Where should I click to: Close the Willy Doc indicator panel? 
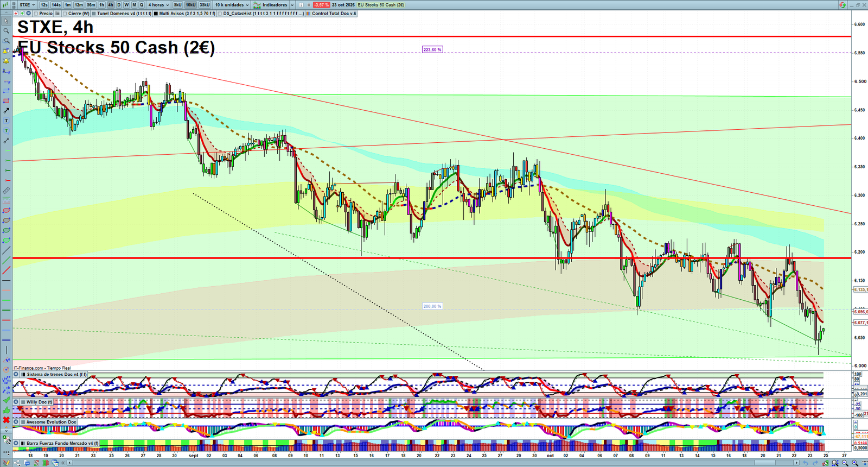tap(16, 402)
